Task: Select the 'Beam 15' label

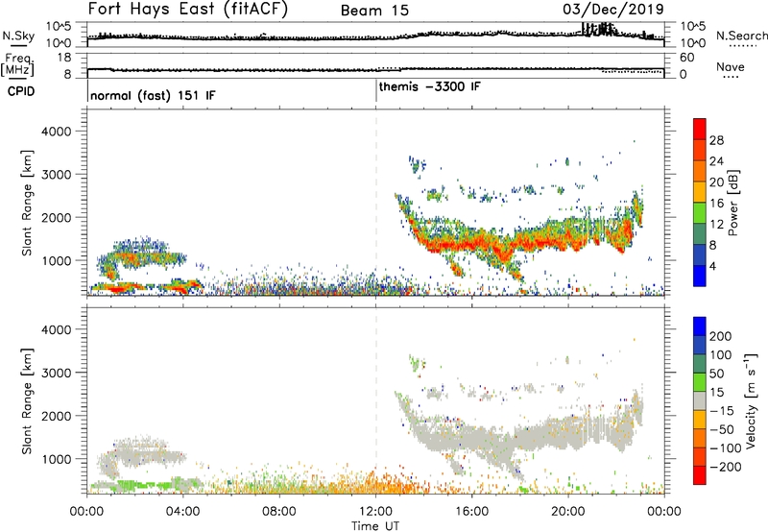Action: click(x=374, y=11)
